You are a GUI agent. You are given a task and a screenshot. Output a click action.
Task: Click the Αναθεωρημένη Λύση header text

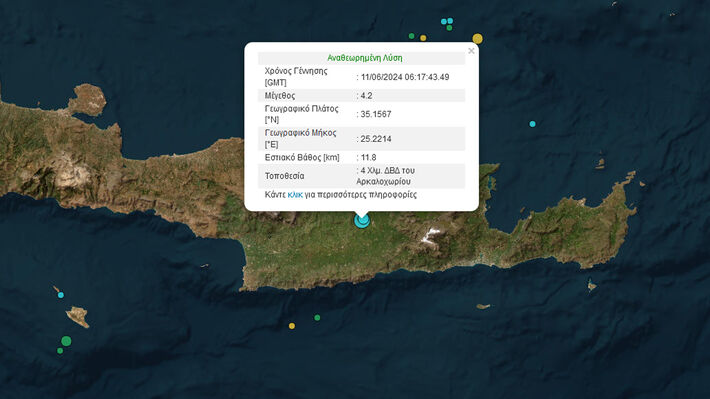tap(365, 58)
